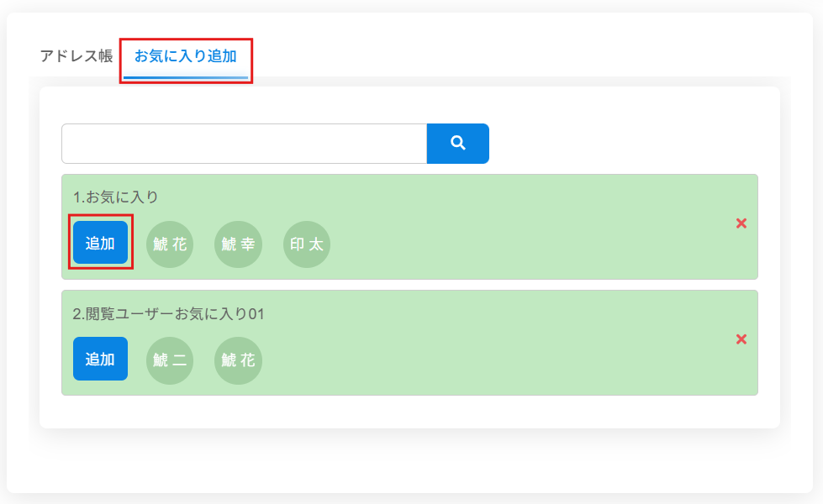Select 鯱 花 avatar in 1.お気に入り group

coord(170,244)
